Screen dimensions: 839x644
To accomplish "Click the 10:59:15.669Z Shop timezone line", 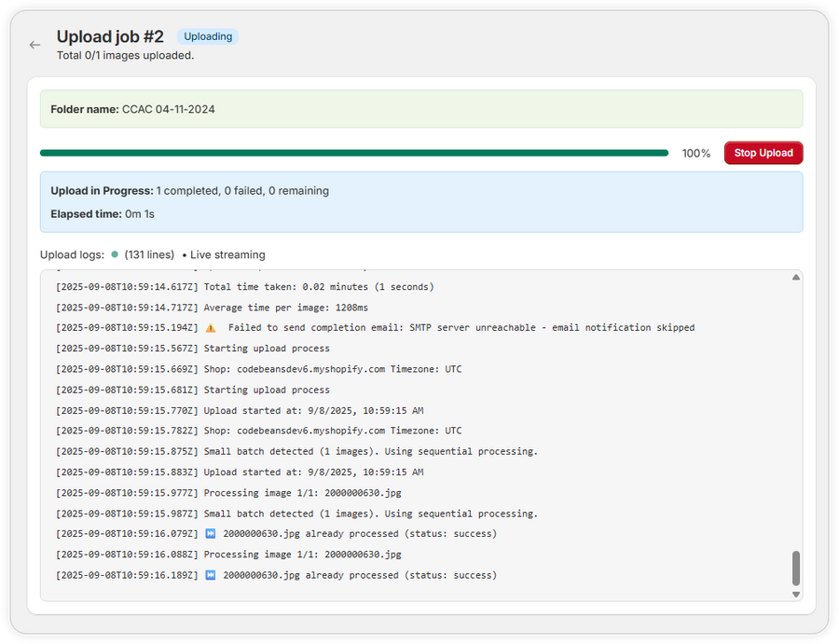I will coord(258,369).
